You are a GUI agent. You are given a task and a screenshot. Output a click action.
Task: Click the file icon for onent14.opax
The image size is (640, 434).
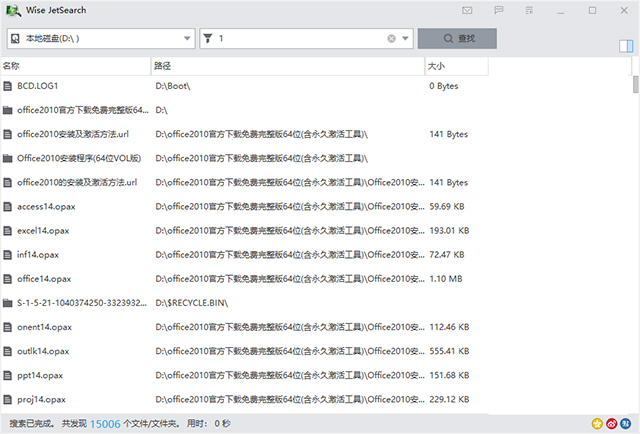(x=7, y=327)
